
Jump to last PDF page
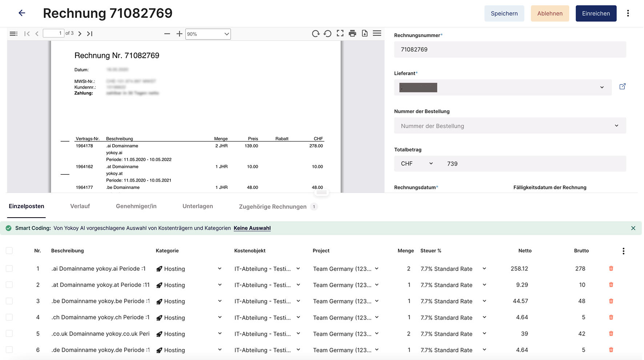tap(90, 34)
